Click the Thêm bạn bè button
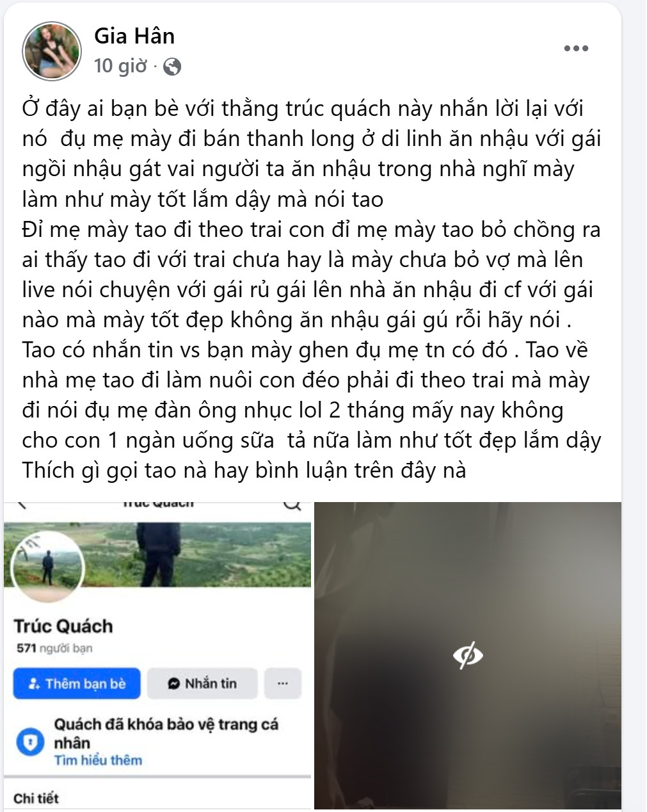 (x=77, y=683)
